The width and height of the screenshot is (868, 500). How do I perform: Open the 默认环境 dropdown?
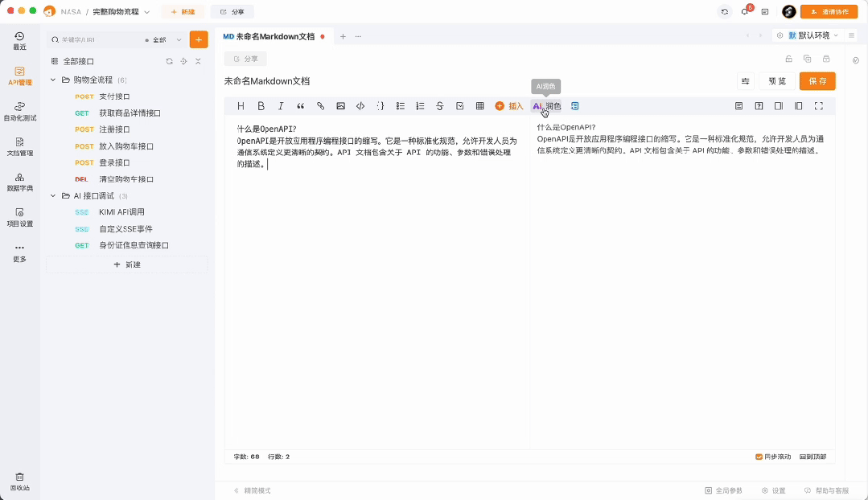pos(812,35)
